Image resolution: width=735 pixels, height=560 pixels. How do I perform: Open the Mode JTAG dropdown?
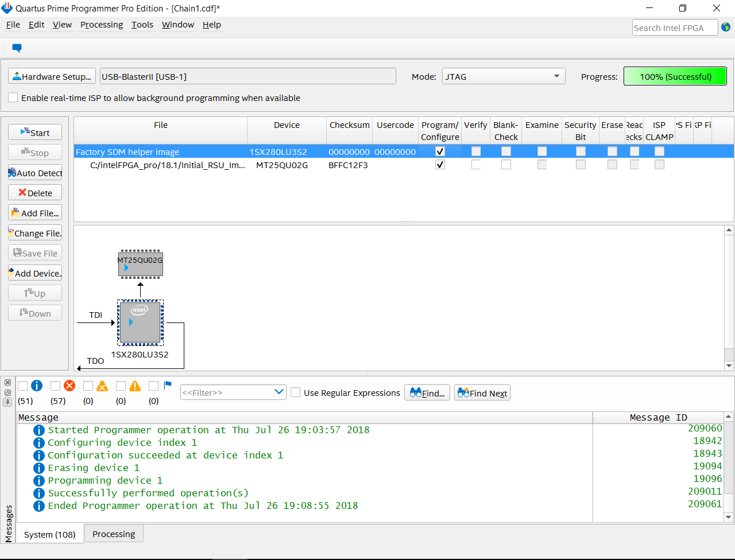click(x=503, y=76)
